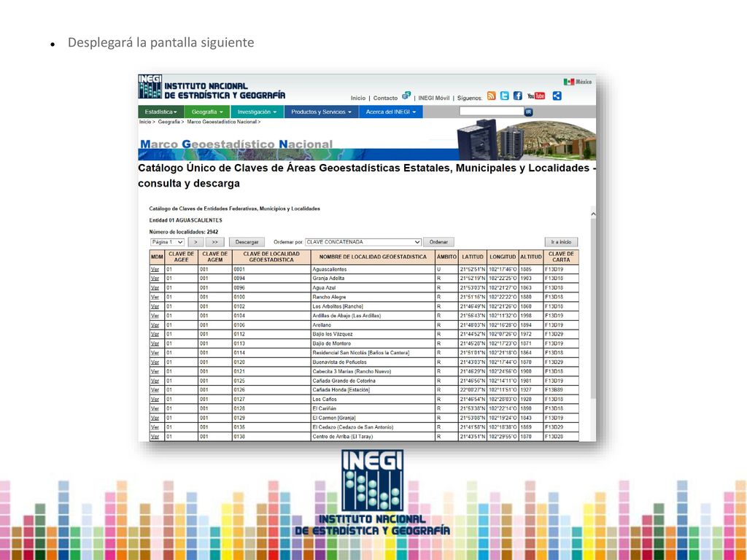Click the ÁMBITO column header
Viewport: 747px width, 560px height.
click(446, 257)
